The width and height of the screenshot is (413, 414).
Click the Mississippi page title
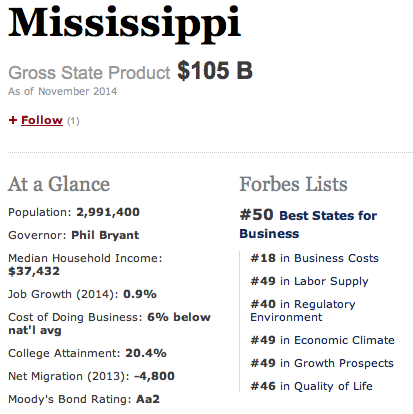coord(124,23)
